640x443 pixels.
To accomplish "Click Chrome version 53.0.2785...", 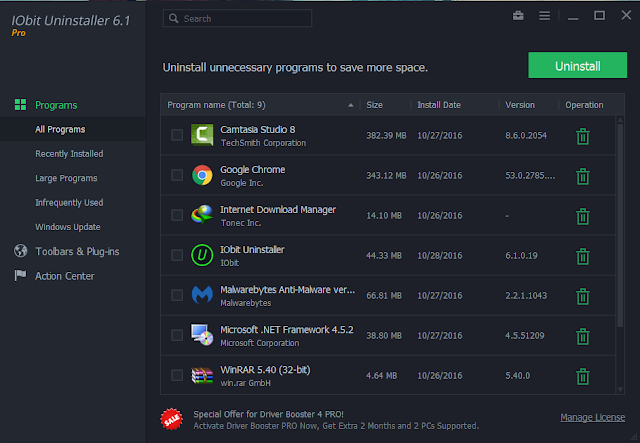I will [530, 176].
